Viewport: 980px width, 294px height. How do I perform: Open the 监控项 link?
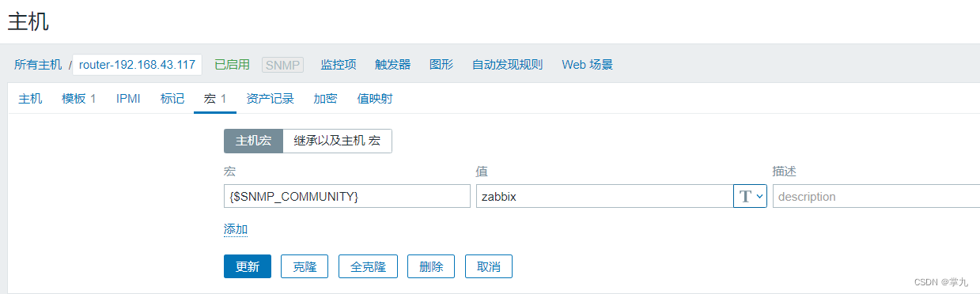[x=339, y=65]
